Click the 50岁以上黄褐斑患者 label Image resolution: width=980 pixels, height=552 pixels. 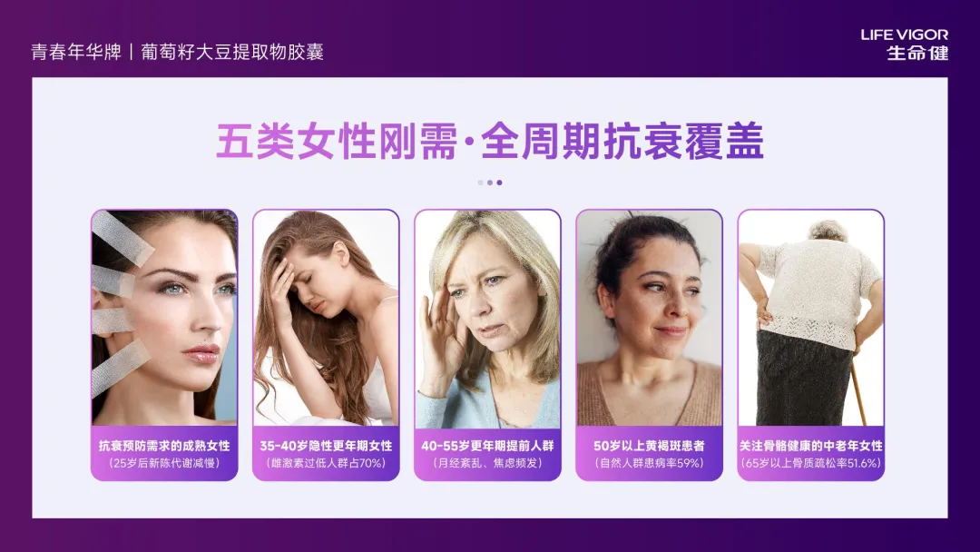point(649,446)
